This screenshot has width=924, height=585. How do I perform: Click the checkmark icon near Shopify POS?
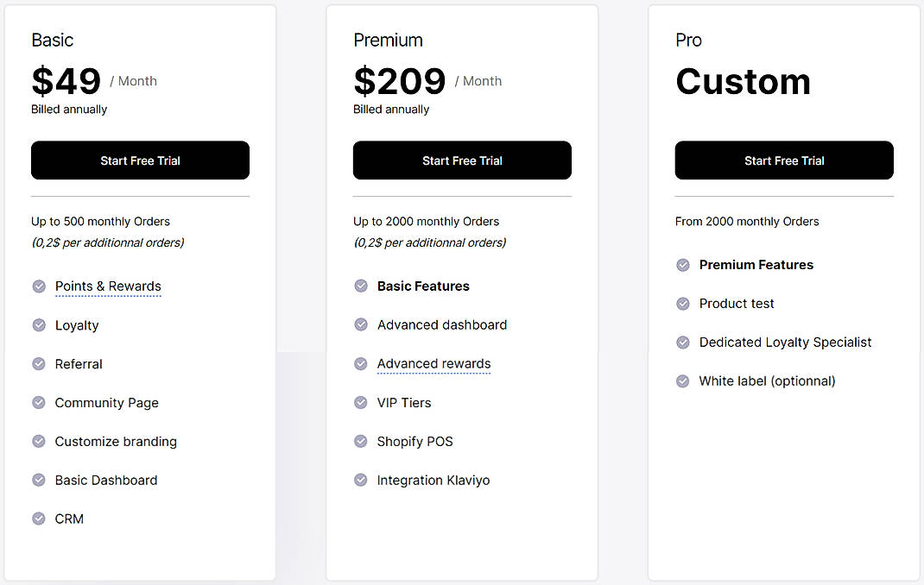tap(361, 441)
